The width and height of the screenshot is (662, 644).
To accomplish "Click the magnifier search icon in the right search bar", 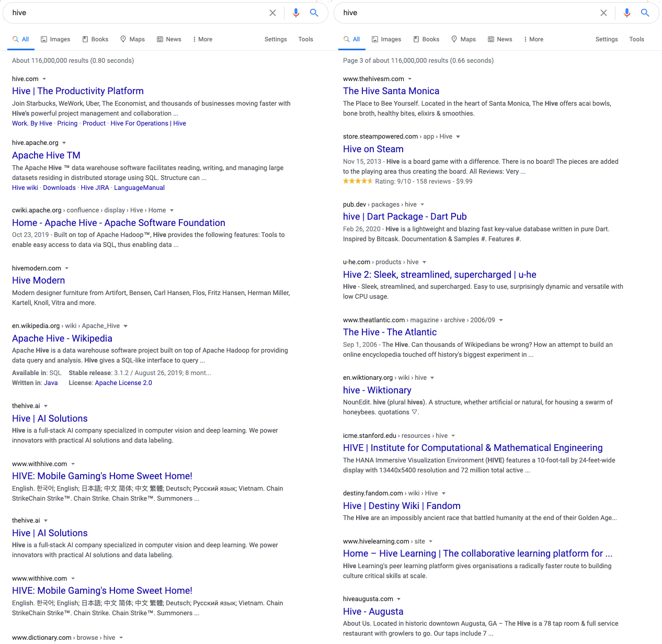I will coord(645,13).
